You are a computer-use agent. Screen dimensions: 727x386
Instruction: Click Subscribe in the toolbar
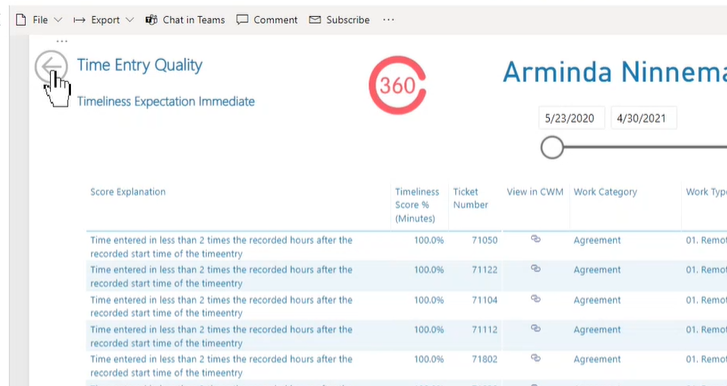click(339, 20)
